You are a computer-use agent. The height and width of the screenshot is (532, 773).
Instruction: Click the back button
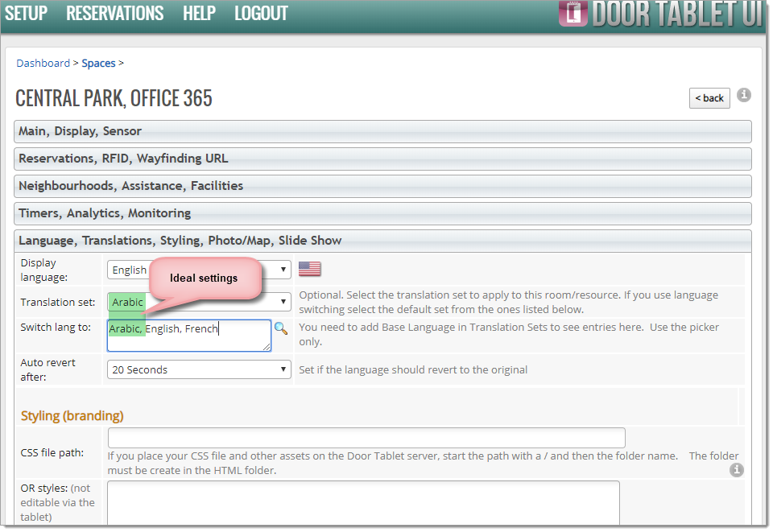tap(709, 98)
